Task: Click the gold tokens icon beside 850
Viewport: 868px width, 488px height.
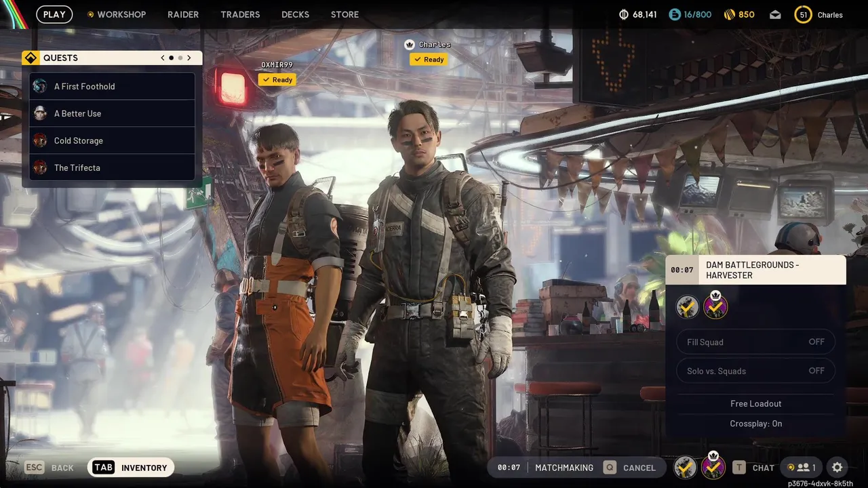Action: [730, 14]
